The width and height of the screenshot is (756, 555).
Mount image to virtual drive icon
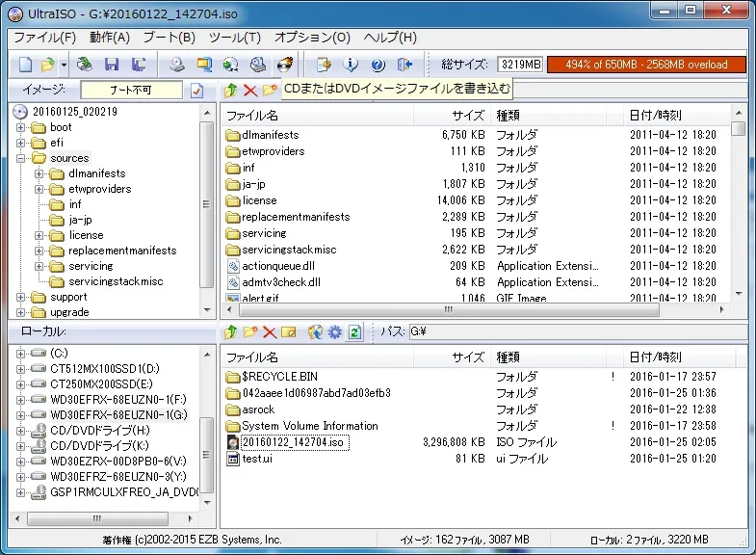[258, 65]
